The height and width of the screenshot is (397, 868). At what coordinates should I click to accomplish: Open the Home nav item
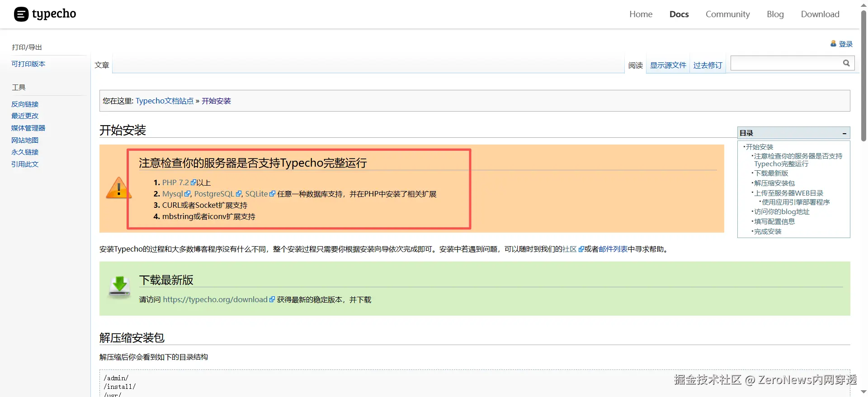click(641, 14)
